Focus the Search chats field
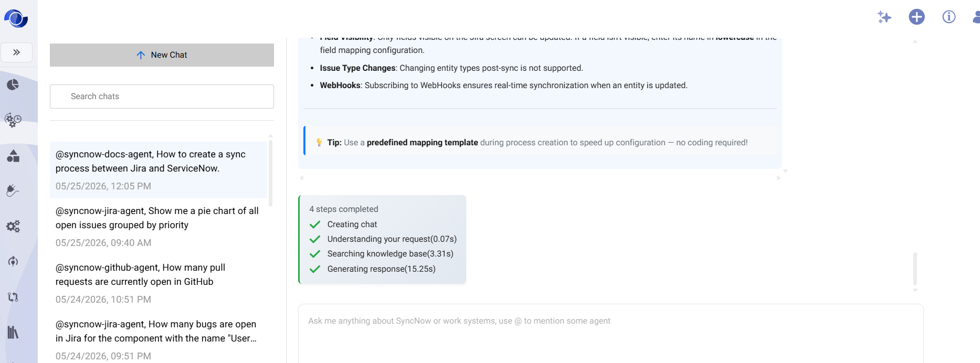Screen dimensions: 980x363 coord(162,97)
